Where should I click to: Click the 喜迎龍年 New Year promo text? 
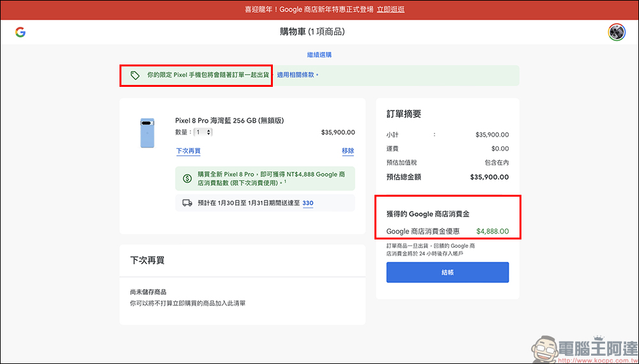(309, 10)
